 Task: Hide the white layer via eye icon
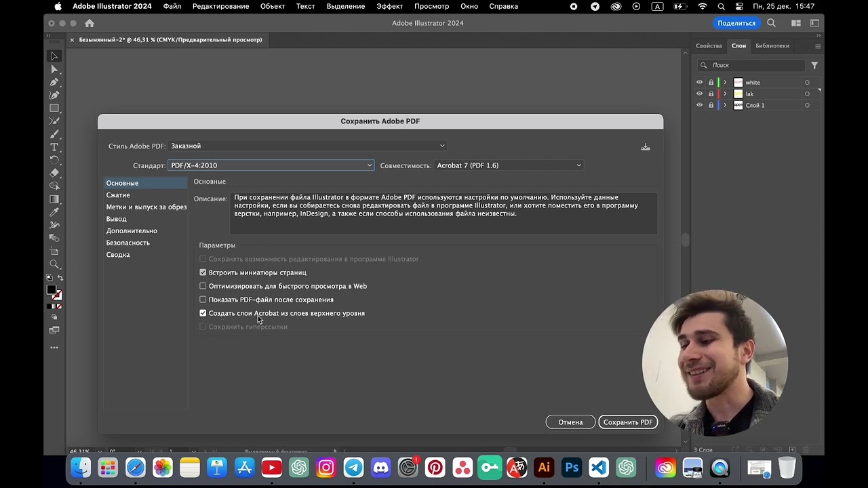click(x=700, y=83)
